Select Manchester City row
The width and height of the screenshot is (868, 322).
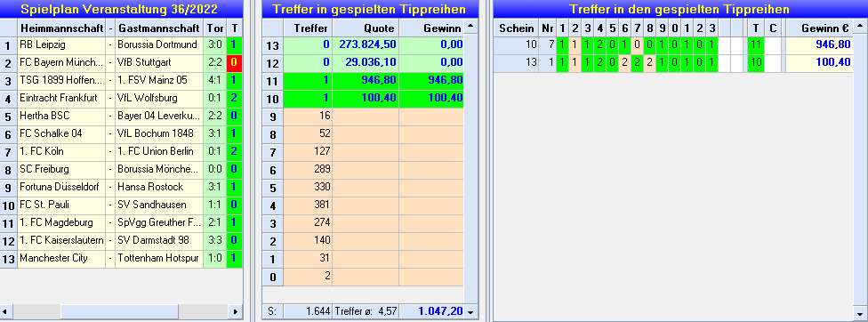pos(121,258)
